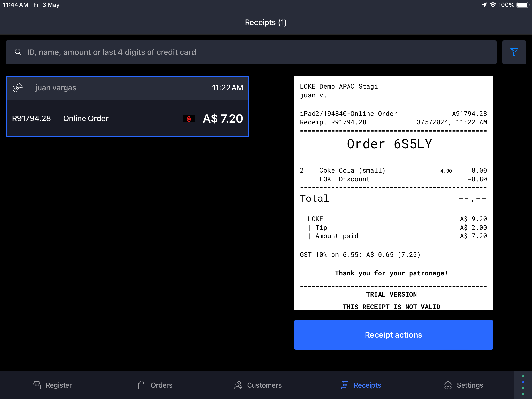
Task: Switch to the Register tab
Action: [x=52, y=385]
